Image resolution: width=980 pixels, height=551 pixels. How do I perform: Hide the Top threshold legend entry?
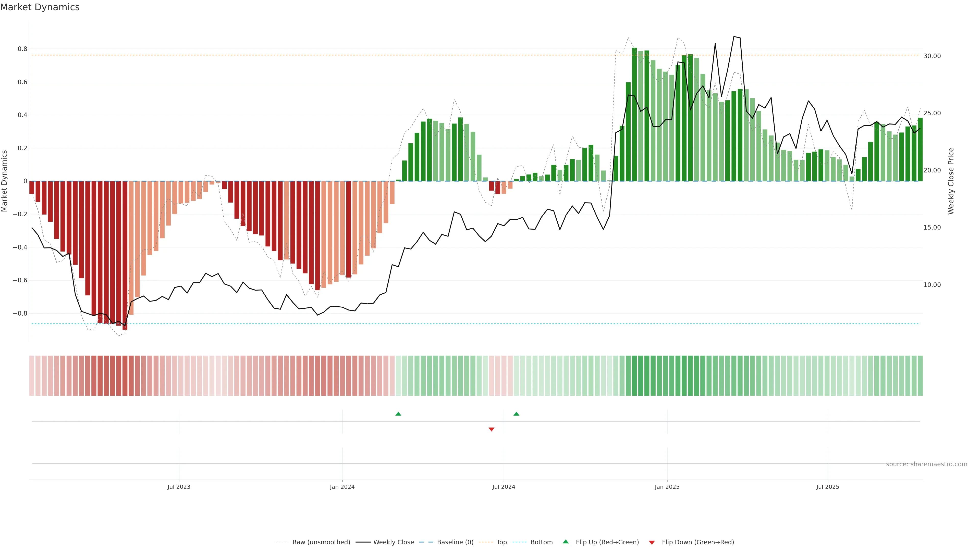point(501,542)
